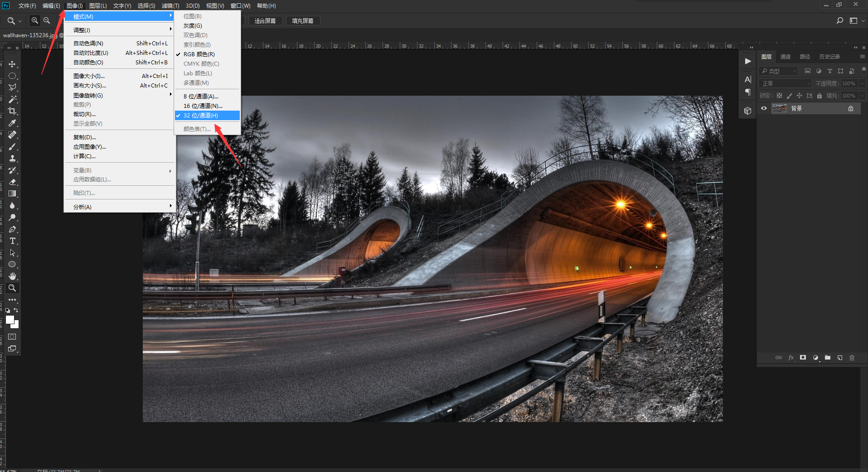Select the Brush tool
The image size is (868, 472).
[x=12, y=146]
